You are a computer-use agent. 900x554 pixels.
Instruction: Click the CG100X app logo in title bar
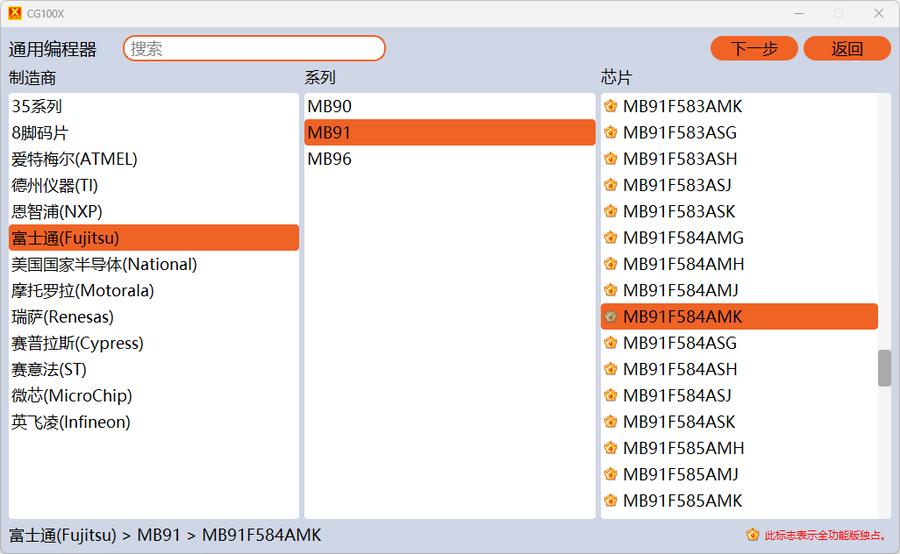coord(14,13)
